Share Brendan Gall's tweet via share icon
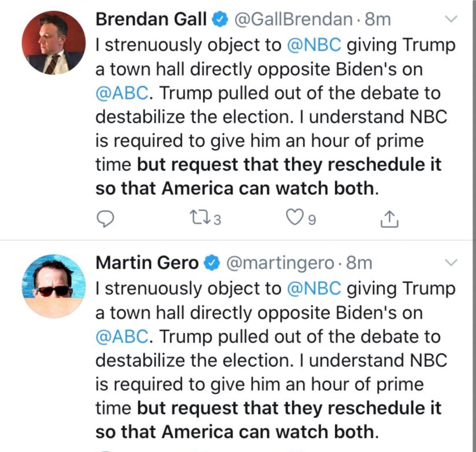The image size is (476, 452). click(389, 219)
